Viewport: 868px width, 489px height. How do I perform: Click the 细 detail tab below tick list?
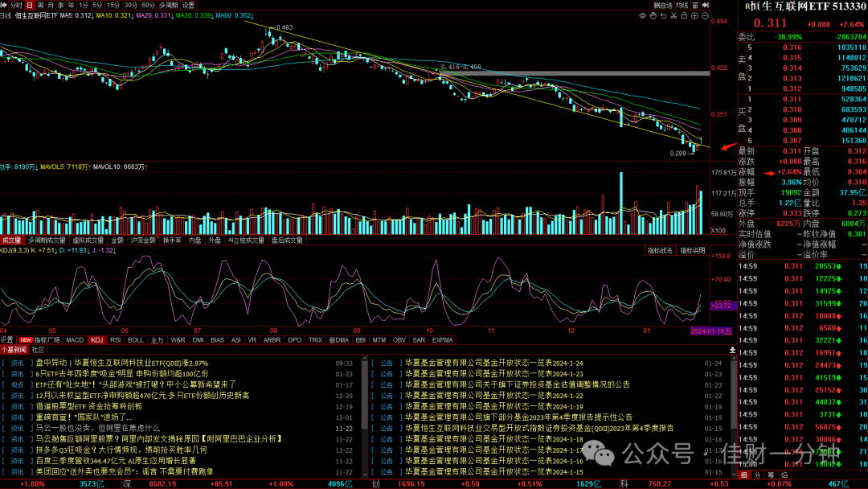tap(744, 475)
